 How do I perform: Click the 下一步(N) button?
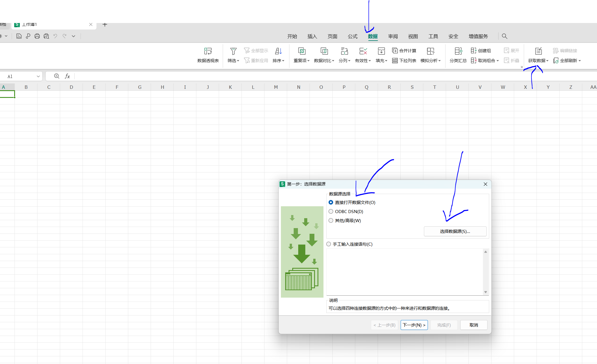point(414,325)
